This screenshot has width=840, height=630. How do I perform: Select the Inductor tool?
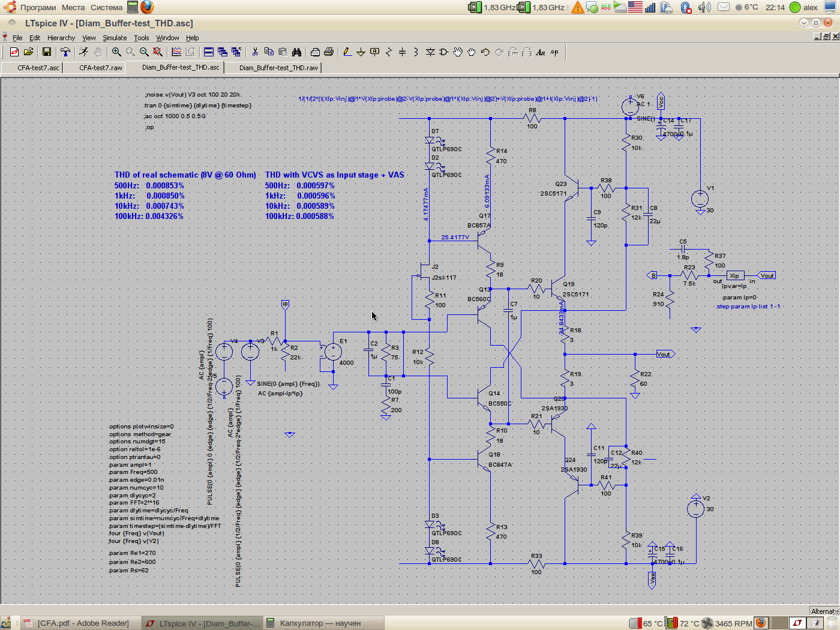pos(416,52)
